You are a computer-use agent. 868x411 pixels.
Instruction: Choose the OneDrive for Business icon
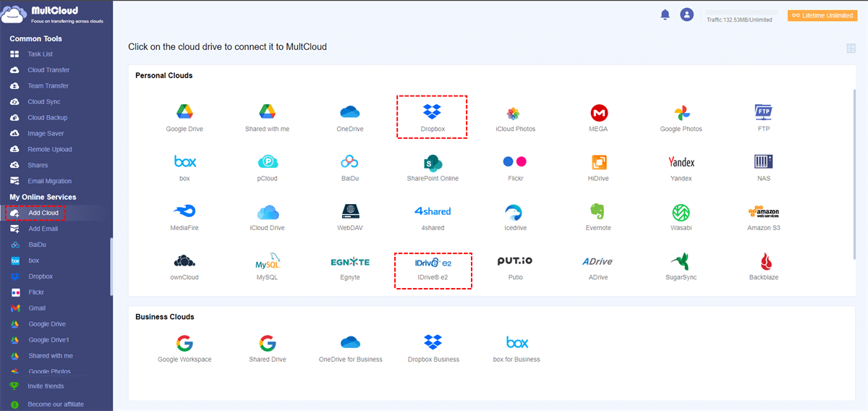point(350,342)
